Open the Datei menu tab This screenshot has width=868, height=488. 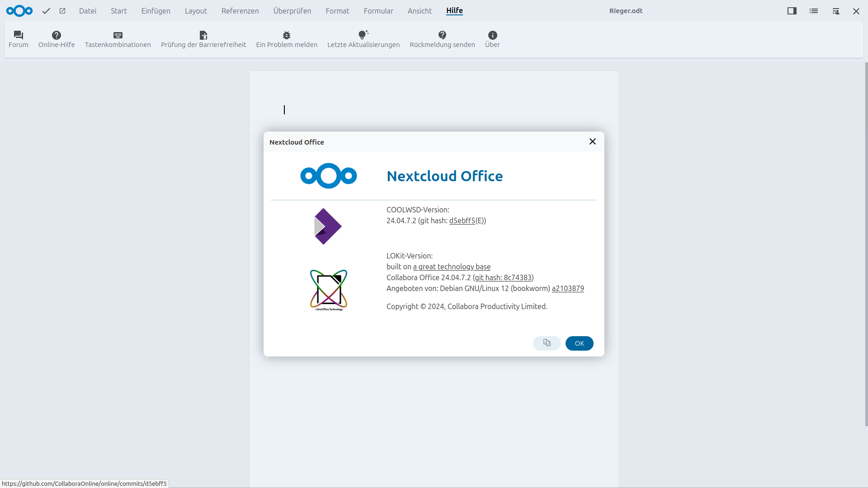point(88,11)
